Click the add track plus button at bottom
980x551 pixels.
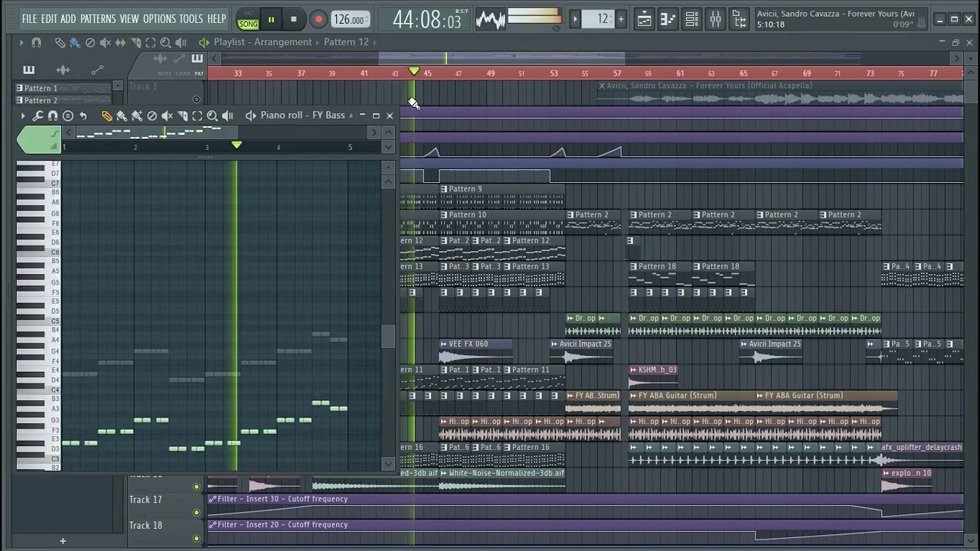pos(63,541)
